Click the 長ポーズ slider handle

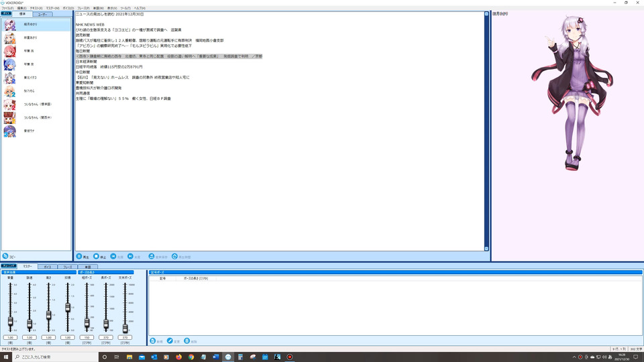coord(106,324)
